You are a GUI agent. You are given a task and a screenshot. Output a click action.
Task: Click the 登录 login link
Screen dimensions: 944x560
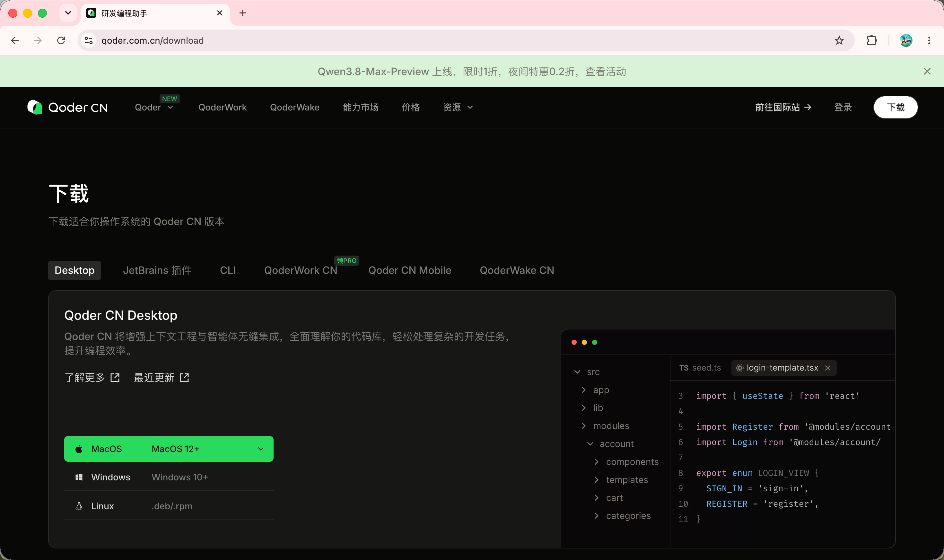(x=843, y=108)
